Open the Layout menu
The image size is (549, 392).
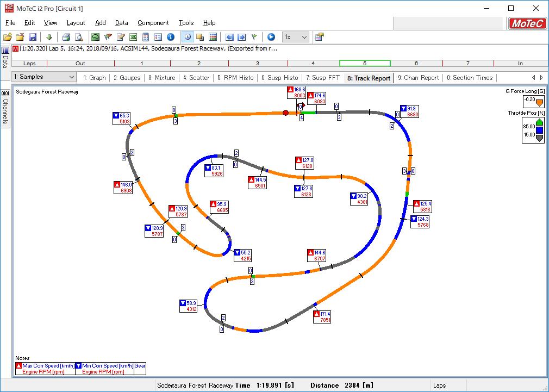point(76,23)
